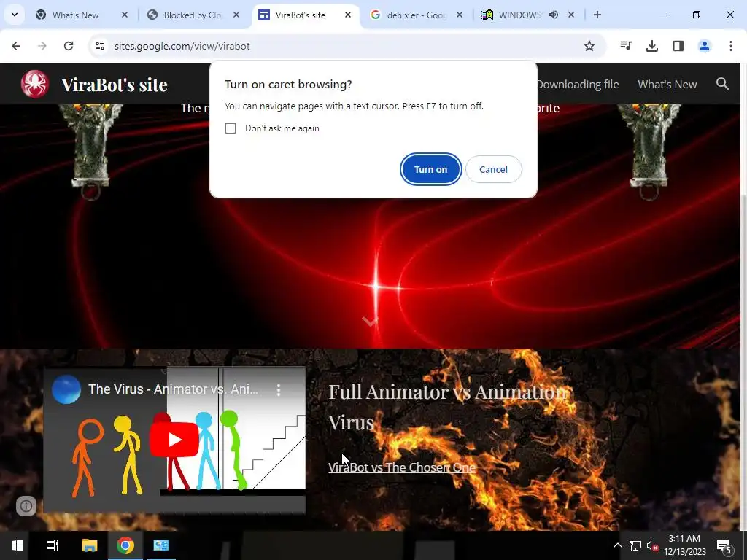Image resolution: width=747 pixels, height=560 pixels.
Task: Click the remote desktop app taskbar icon
Action: tap(160, 545)
